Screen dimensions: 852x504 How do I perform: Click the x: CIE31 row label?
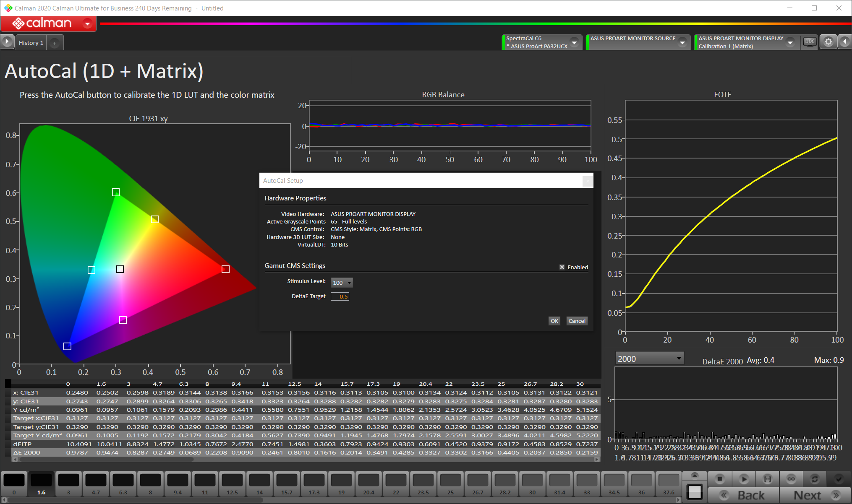pos(26,393)
